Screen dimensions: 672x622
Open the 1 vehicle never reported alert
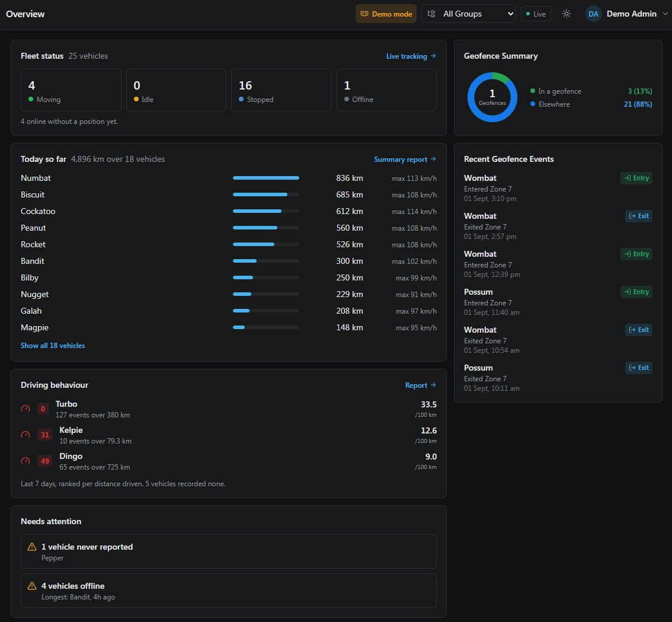pos(228,551)
